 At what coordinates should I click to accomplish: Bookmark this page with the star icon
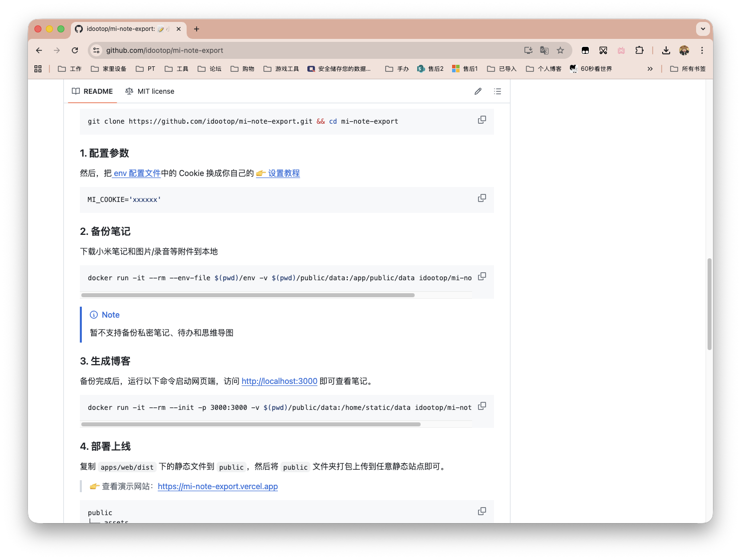tap(560, 50)
